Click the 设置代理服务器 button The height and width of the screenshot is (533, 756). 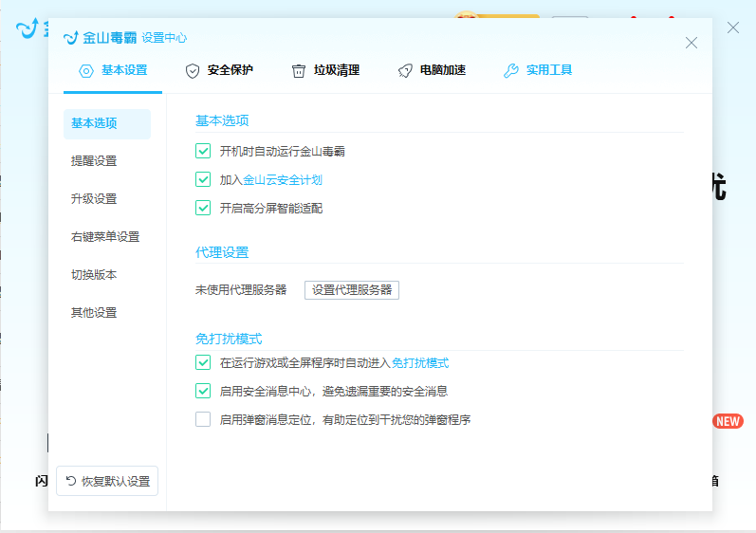click(x=352, y=290)
